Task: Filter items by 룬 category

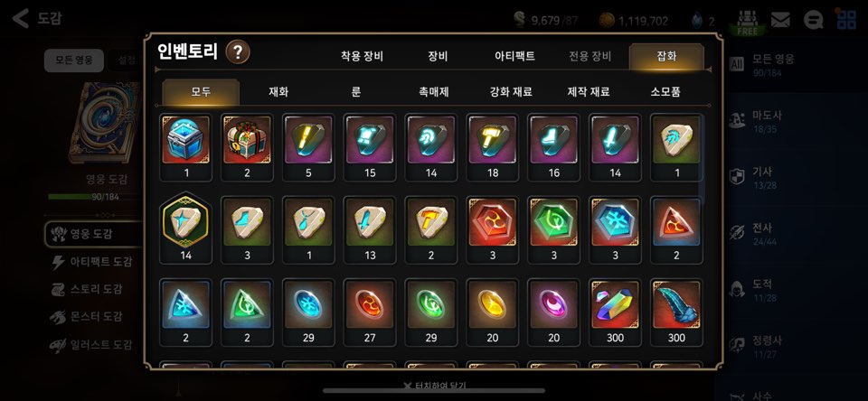Action: click(356, 92)
